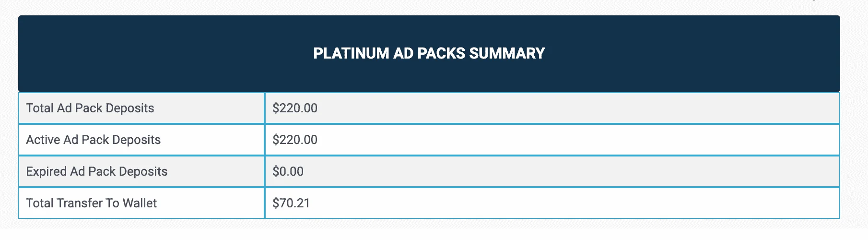This screenshot has width=868, height=240.
Task: Click the word Wallet in the last row
Action: point(140,203)
